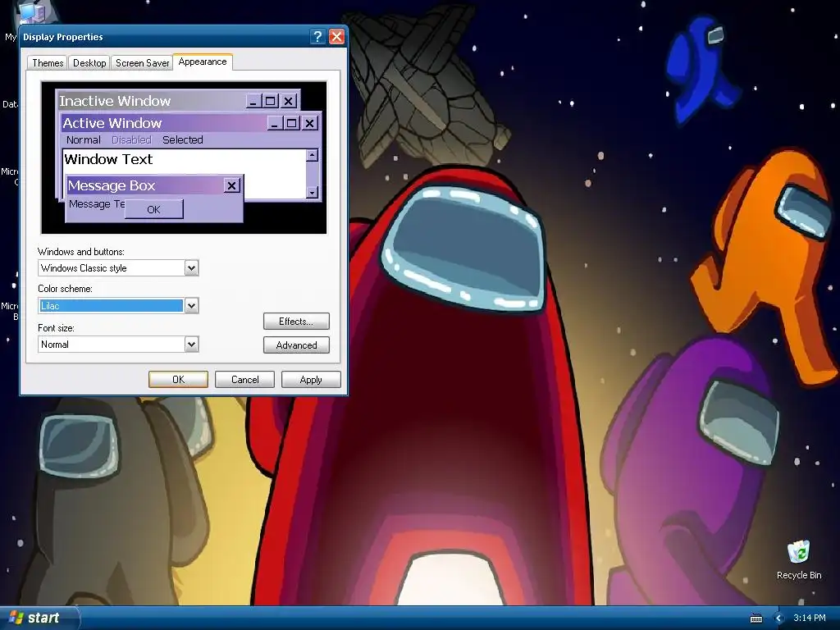Viewport: 840px width, 630px height.
Task: Click Inactive Window maximize preview button
Action: (x=271, y=101)
